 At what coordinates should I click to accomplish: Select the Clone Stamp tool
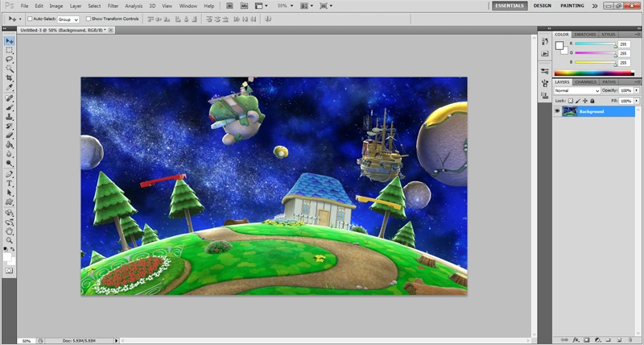[9, 117]
